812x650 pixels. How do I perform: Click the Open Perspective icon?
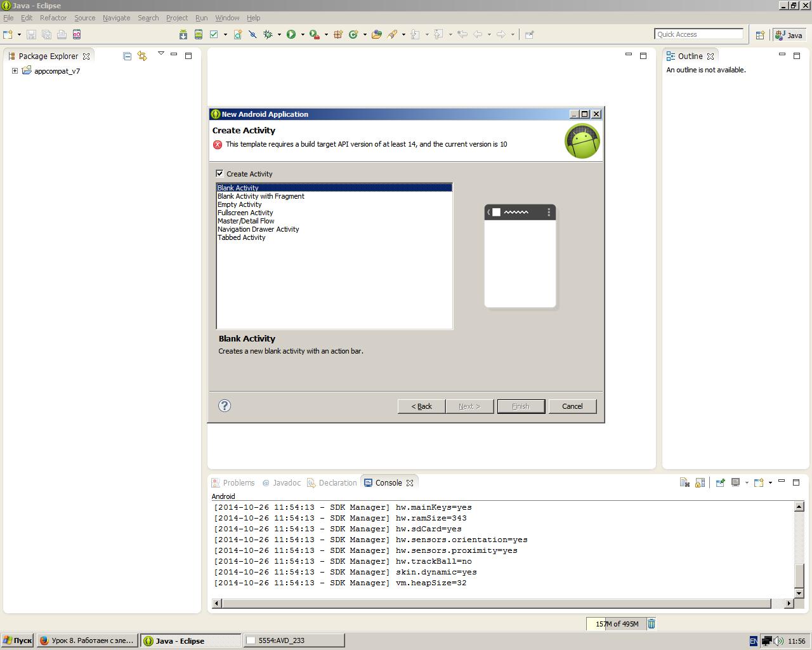pos(760,35)
